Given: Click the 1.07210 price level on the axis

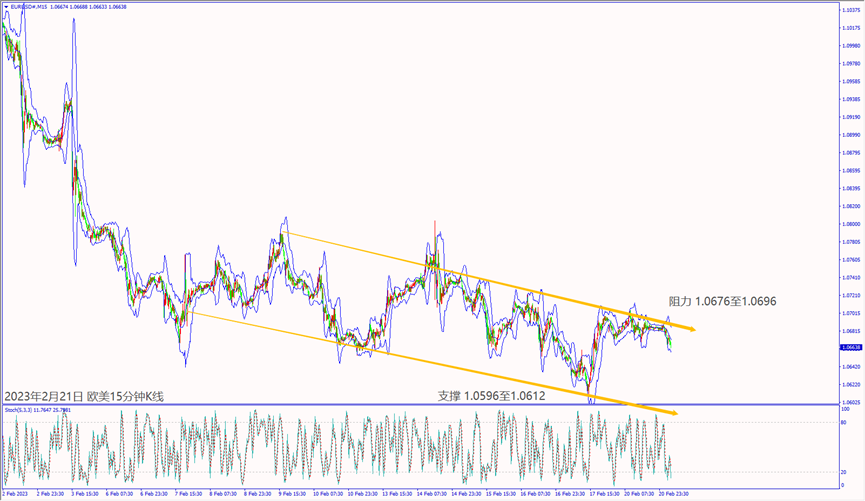Looking at the screenshot, I should 850,295.
